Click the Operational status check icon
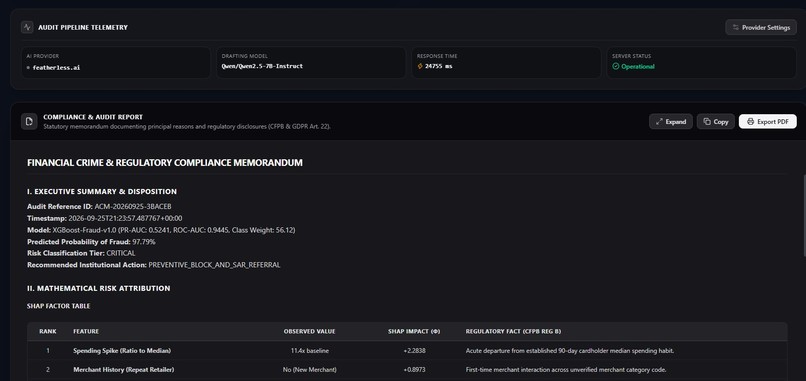Screen dimensions: 806x381 click(615, 66)
